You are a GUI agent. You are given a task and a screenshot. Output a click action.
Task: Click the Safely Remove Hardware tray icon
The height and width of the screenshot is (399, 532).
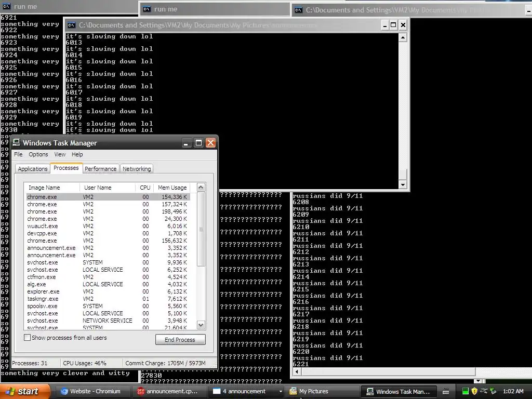(x=493, y=391)
